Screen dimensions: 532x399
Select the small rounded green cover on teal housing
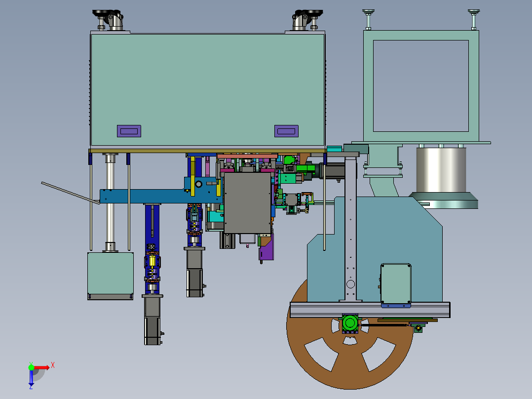tap(396, 284)
